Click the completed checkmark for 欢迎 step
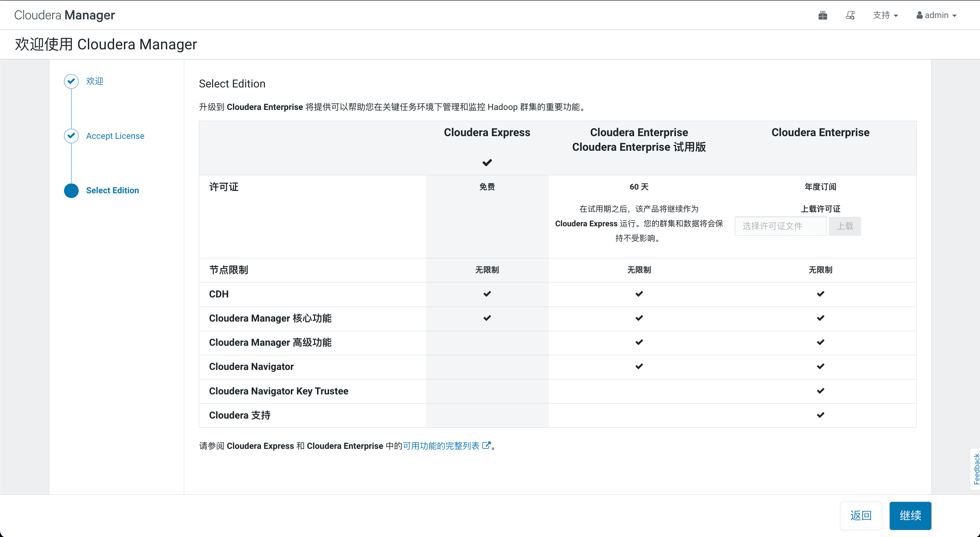 [71, 81]
